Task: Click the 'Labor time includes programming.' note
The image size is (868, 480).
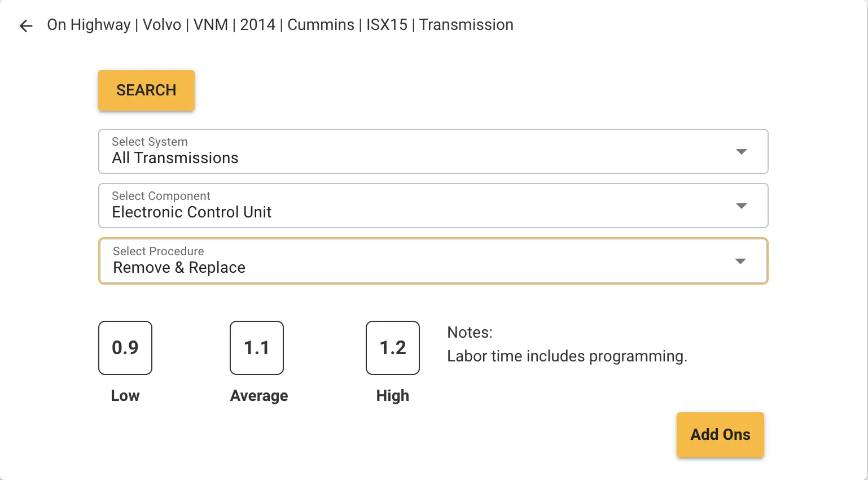Action: click(567, 356)
